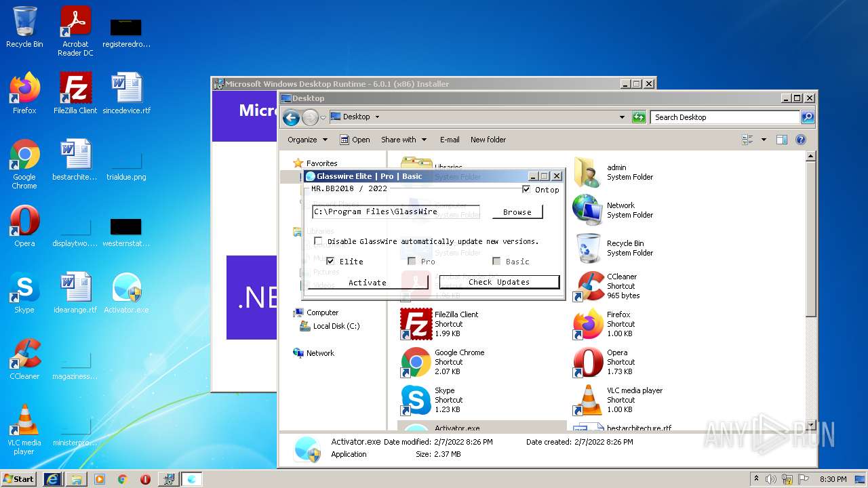Click New folder in Explorer toolbar

488,140
